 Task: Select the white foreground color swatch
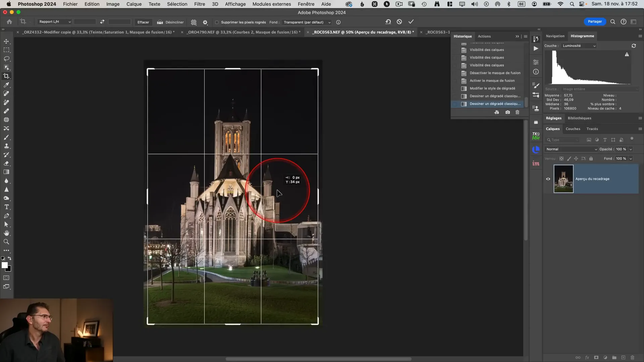(x=4, y=265)
